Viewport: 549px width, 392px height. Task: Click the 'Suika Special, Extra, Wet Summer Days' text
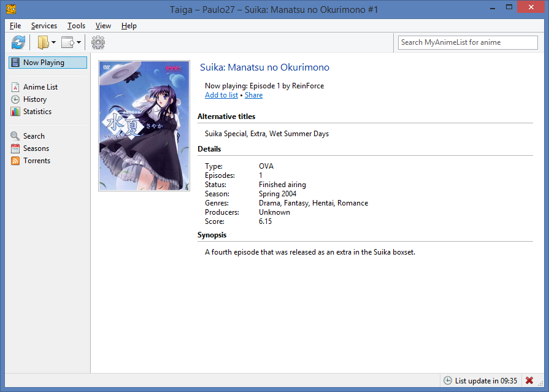click(267, 134)
